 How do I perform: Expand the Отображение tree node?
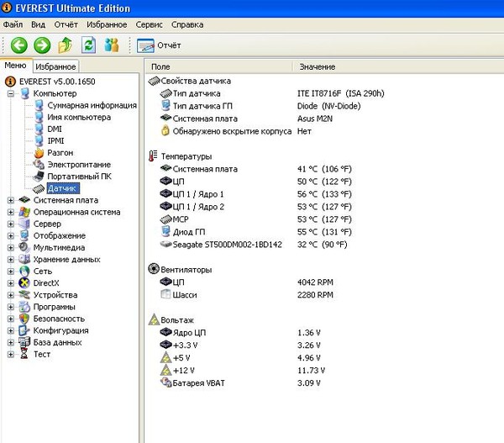[x=11, y=236]
